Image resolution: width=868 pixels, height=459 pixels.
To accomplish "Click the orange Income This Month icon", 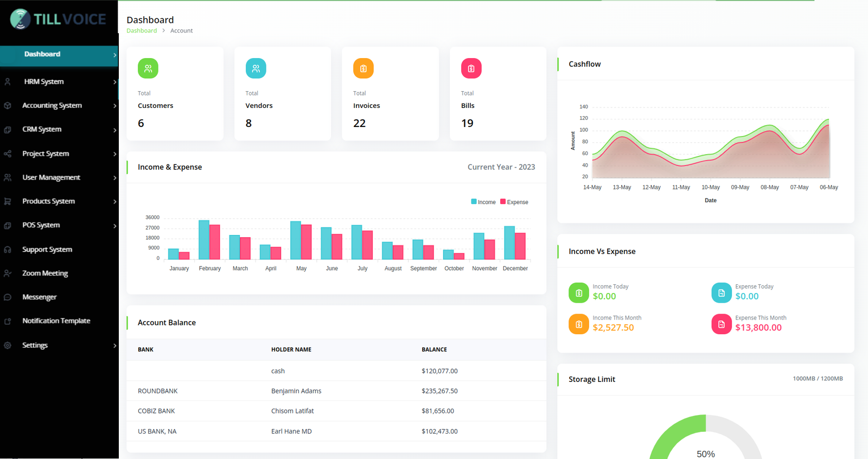I will [x=578, y=324].
